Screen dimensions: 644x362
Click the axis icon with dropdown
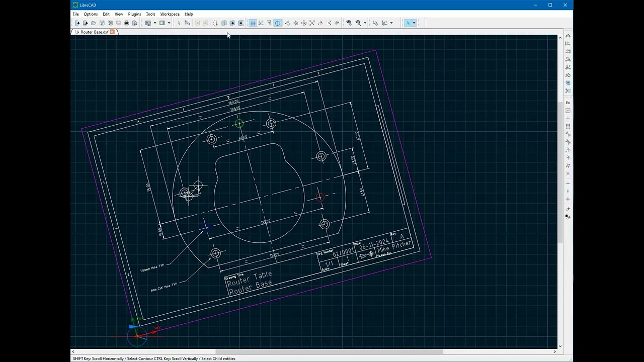click(x=384, y=23)
